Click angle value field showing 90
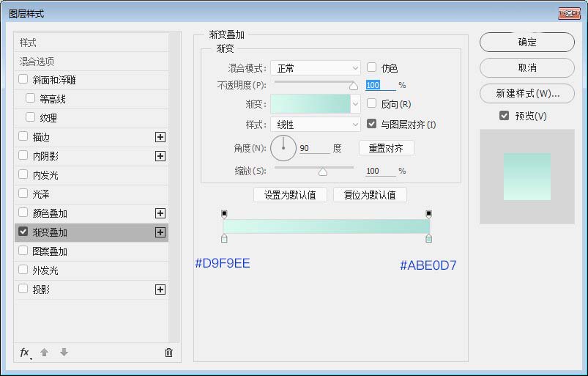This screenshot has width=588, height=376. [314, 148]
